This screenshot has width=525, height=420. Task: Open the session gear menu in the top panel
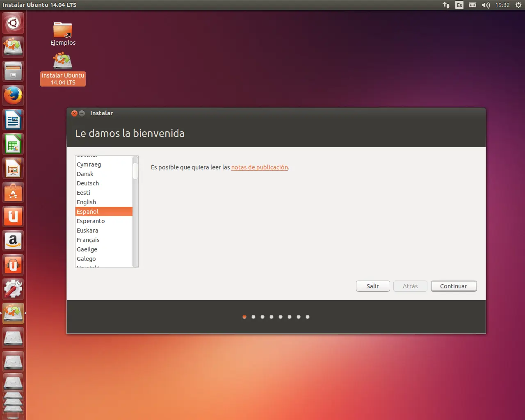[x=518, y=5]
